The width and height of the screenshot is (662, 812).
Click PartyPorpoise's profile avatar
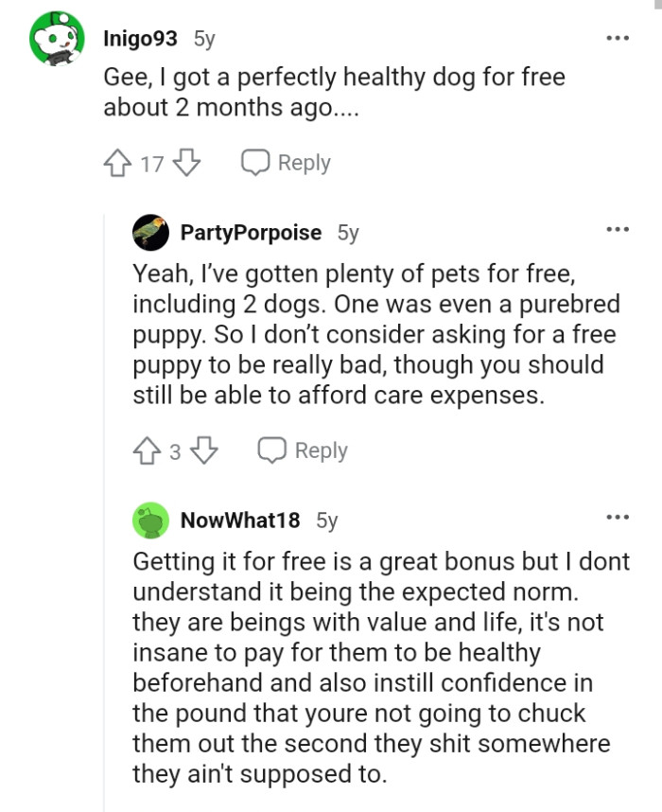click(148, 231)
